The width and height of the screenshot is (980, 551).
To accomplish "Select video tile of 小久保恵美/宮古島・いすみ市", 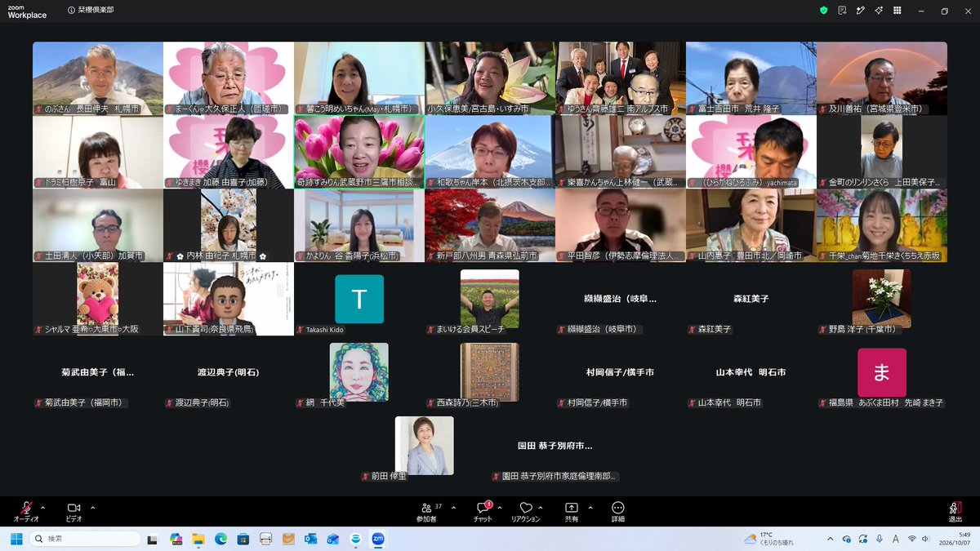I will (490, 78).
